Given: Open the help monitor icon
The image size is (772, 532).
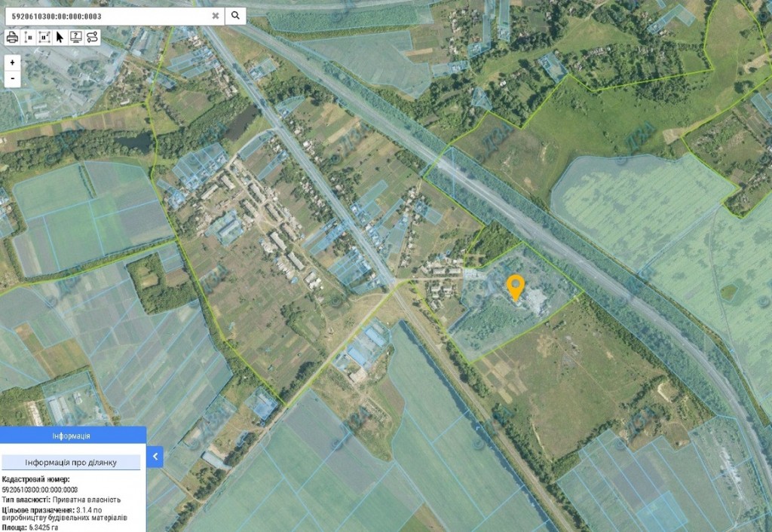Looking at the screenshot, I should (76, 36).
